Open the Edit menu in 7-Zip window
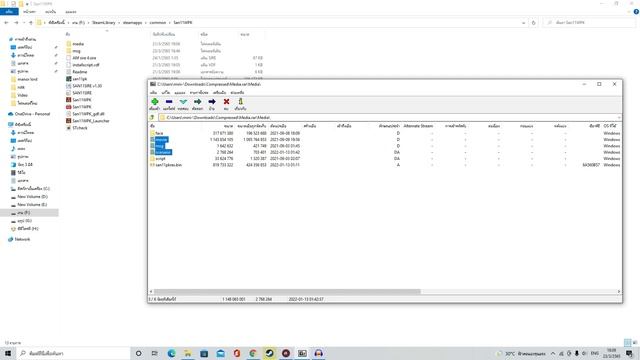This screenshot has height=360, width=640. point(166,93)
